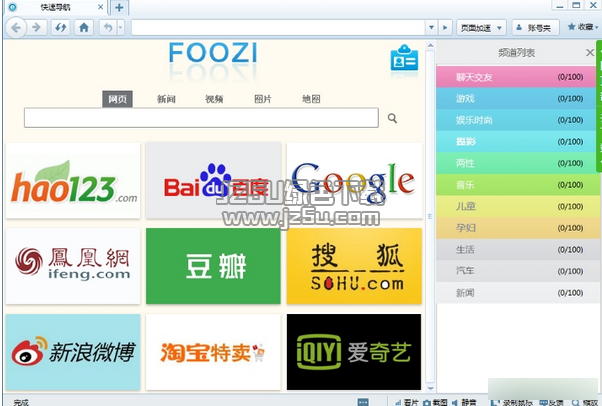Click the 看片 status bar icon
Image resolution: width=602 pixels, height=406 pixels.
tap(406, 402)
